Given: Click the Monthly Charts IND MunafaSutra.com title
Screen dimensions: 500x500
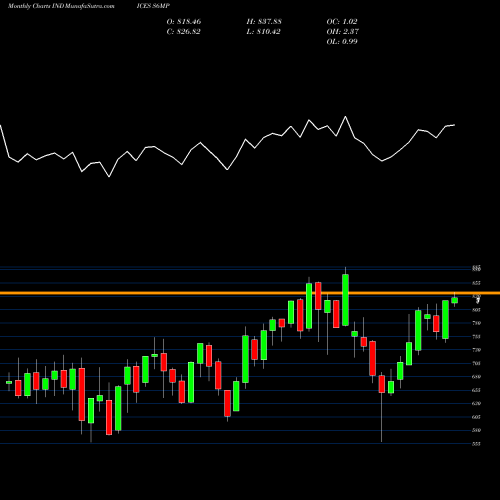Looking at the screenshot, I should coord(61,6).
